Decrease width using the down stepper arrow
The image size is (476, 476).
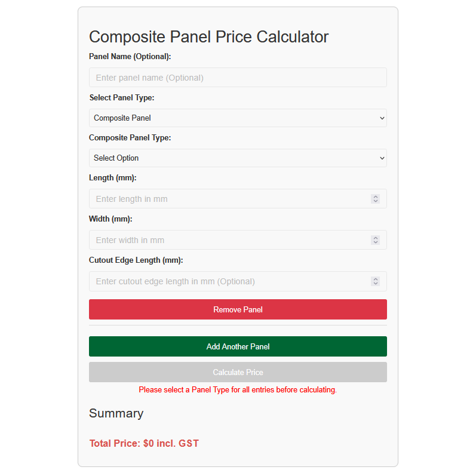376,242
